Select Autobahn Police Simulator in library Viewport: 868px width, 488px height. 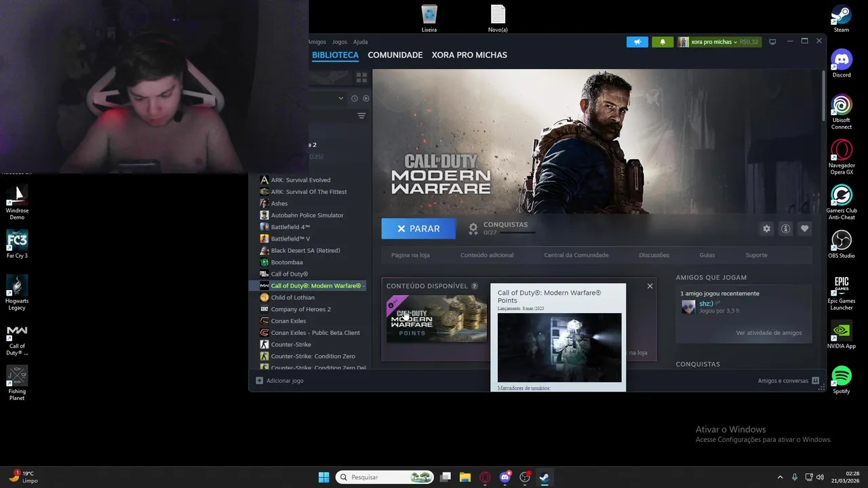tap(307, 216)
